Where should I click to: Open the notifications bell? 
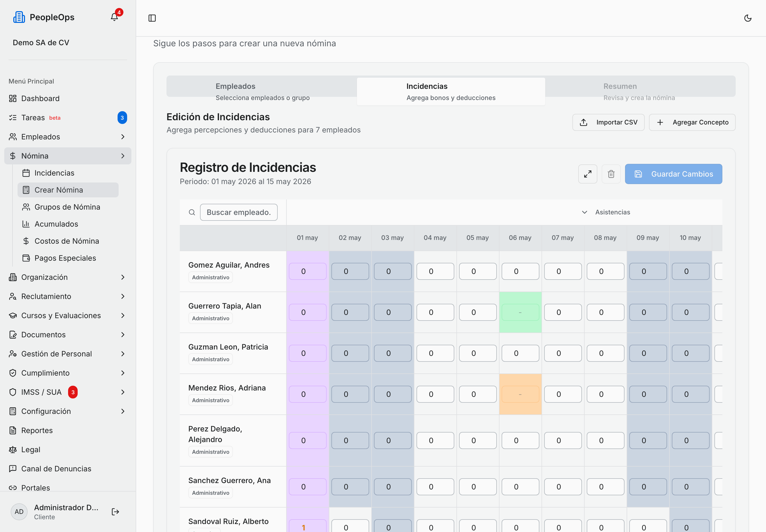pos(114,17)
